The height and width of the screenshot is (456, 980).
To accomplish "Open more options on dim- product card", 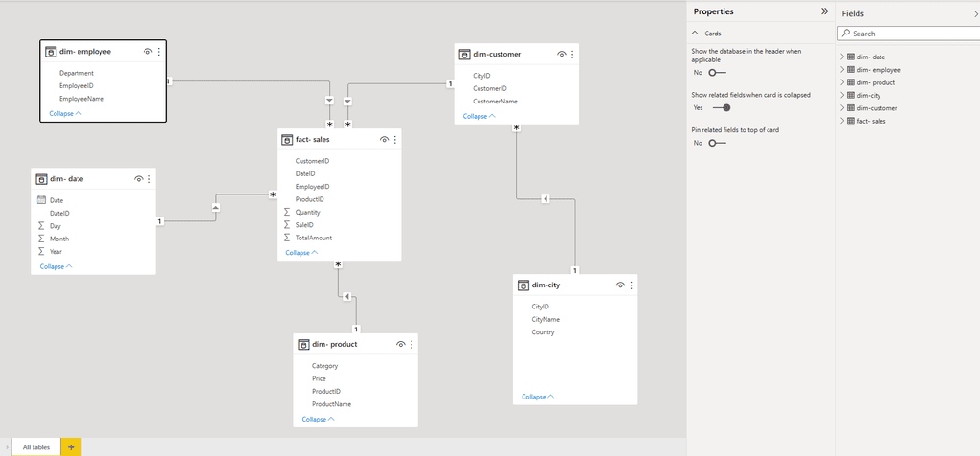I will [412, 344].
